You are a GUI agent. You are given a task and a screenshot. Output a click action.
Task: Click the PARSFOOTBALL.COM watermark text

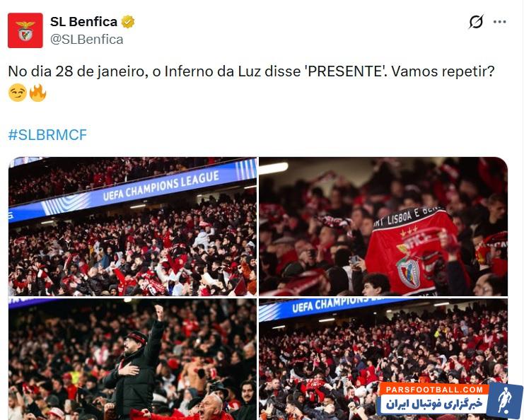tap(434, 390)
